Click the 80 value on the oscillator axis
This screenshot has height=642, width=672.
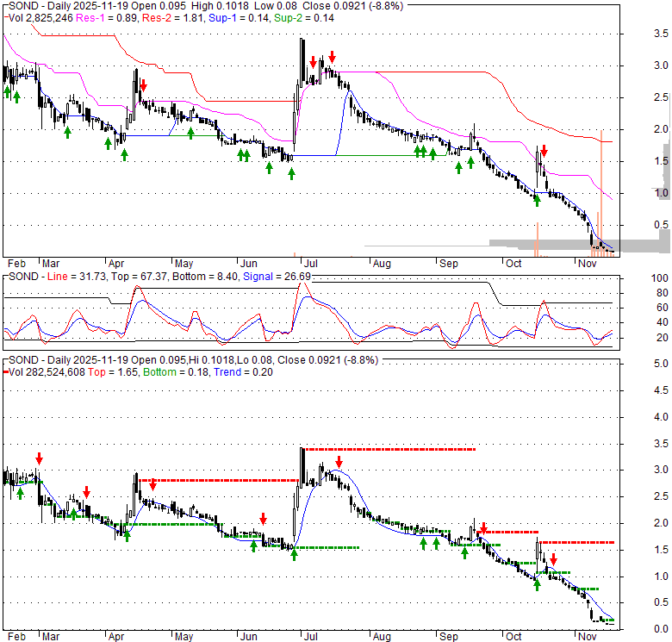click(663, 293)
